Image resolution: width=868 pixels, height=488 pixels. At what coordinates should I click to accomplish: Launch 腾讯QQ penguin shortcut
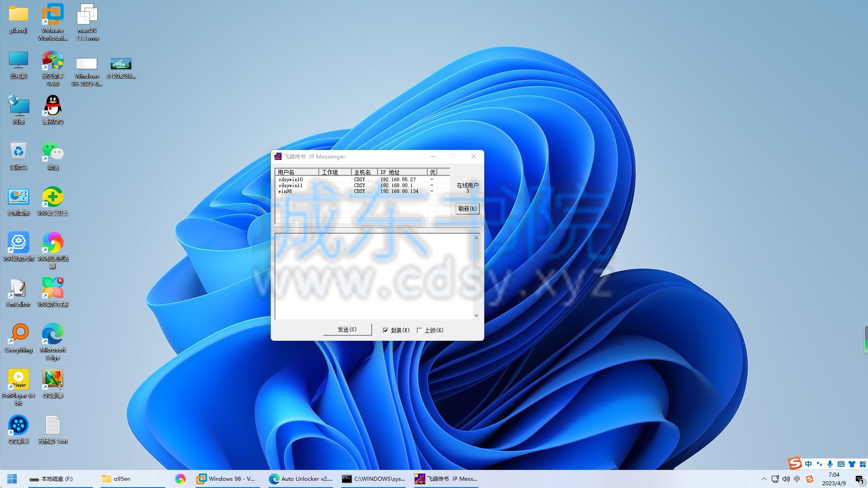[52, 109]
